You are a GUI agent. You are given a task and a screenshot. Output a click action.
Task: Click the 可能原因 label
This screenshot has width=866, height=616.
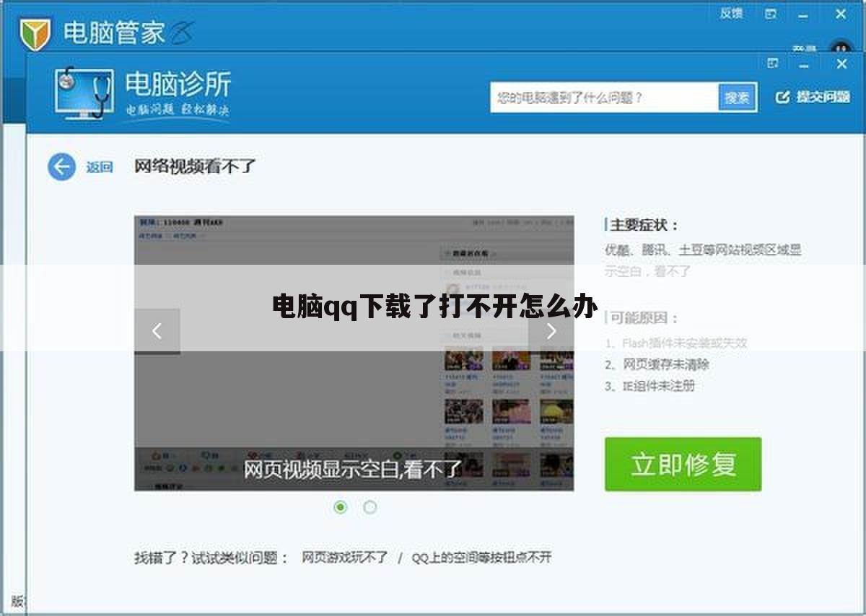coord(644,318)
